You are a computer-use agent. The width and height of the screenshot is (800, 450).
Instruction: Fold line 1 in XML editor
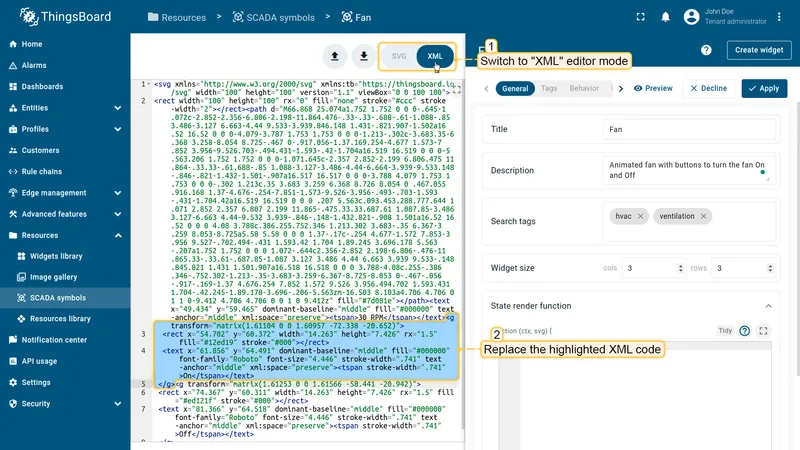tap(148, 84)
